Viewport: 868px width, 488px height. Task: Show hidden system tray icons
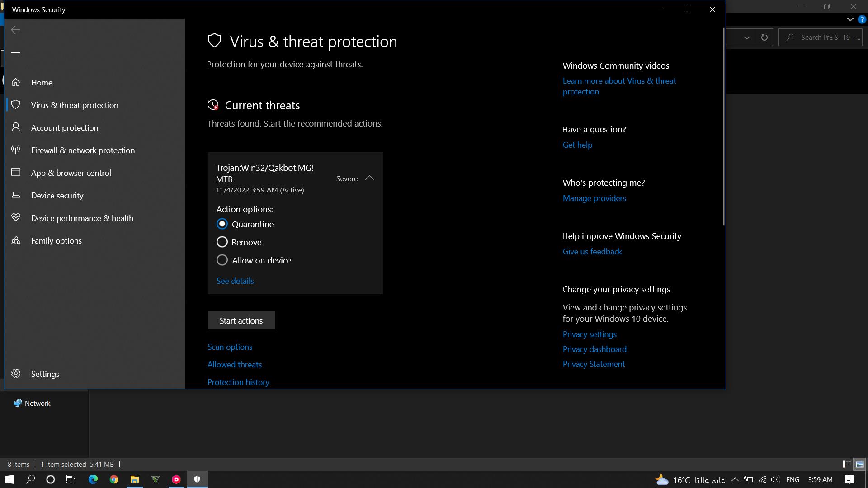click(x=735, y=479)
